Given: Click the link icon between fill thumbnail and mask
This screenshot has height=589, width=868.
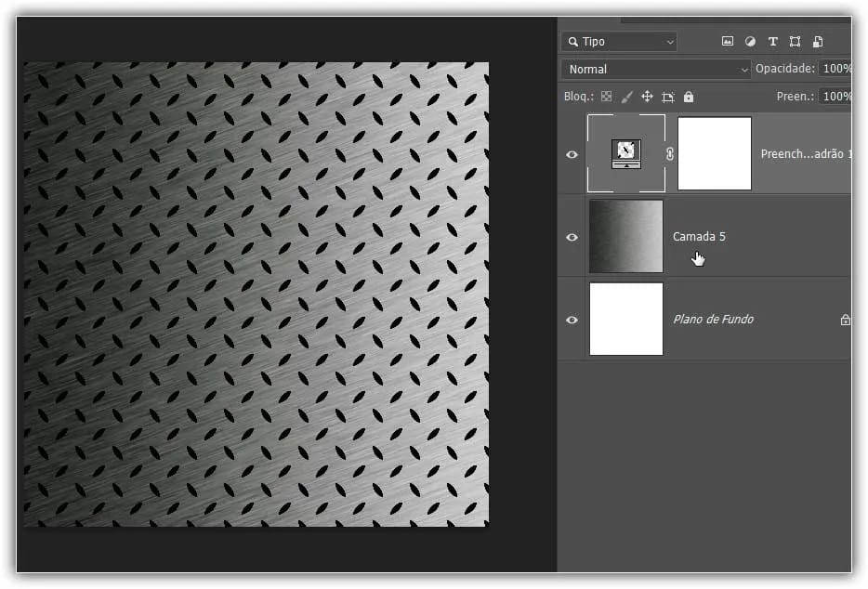Looking at the screenshot, I should coord(670,154).
